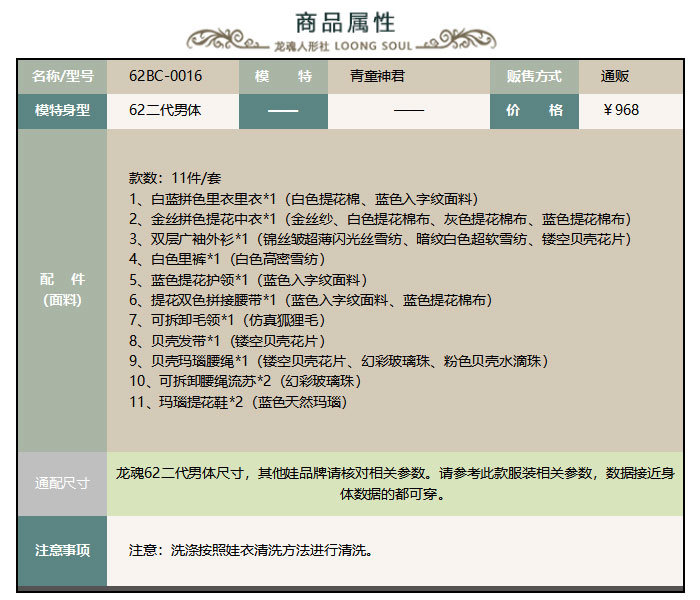Select the 模特身型 label cell
The image size is (700, 600).
[x=62, y=110]
